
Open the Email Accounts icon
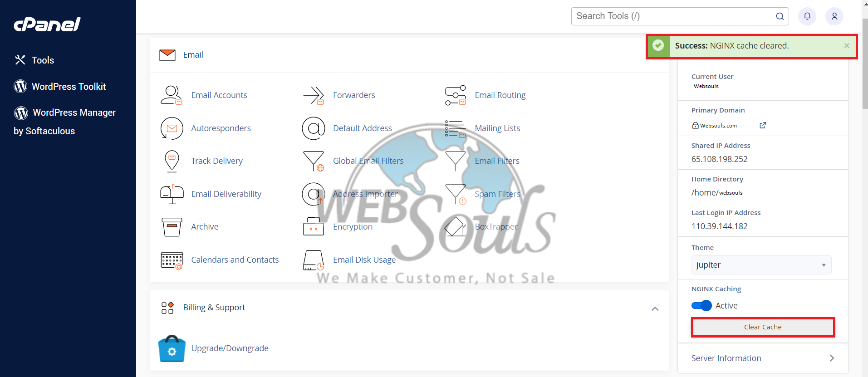[172, 95]
